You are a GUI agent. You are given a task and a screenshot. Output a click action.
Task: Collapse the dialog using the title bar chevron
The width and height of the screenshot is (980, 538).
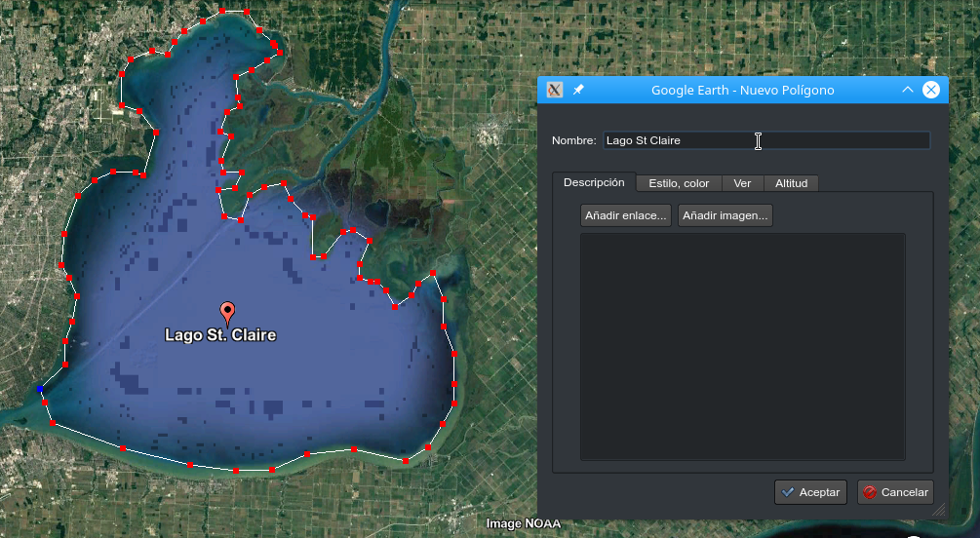[x=907, y=90]
